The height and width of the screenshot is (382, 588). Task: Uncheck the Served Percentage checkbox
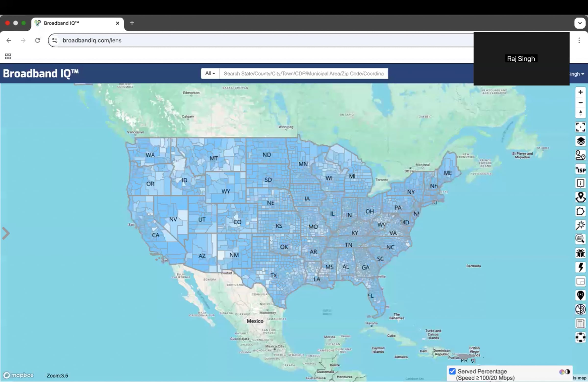point(452,371)
